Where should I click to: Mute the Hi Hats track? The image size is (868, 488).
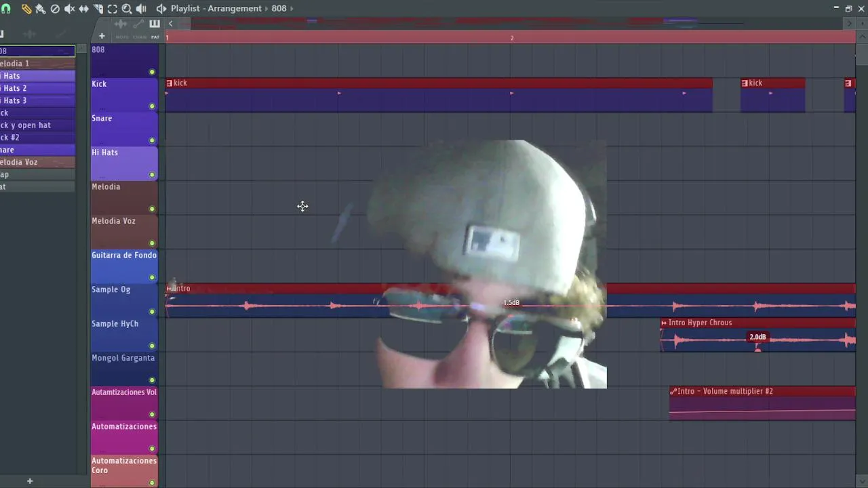152,175
